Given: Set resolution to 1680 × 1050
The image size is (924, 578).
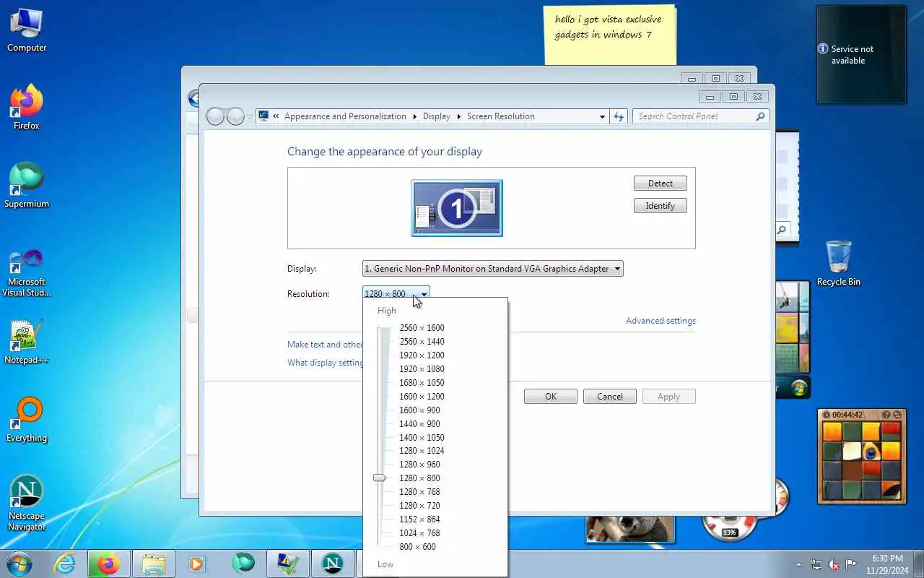Looking at the screenshot, I should [422, 383].
